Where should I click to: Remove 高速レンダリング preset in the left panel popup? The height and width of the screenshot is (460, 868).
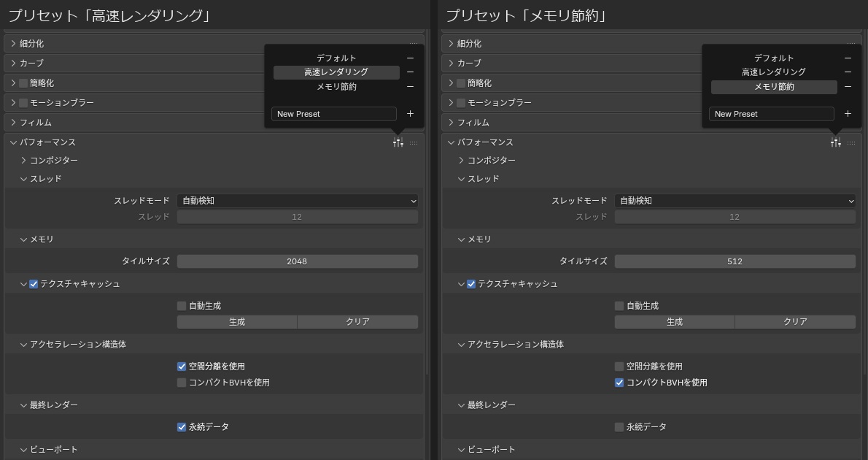click(x=410, y=72)
